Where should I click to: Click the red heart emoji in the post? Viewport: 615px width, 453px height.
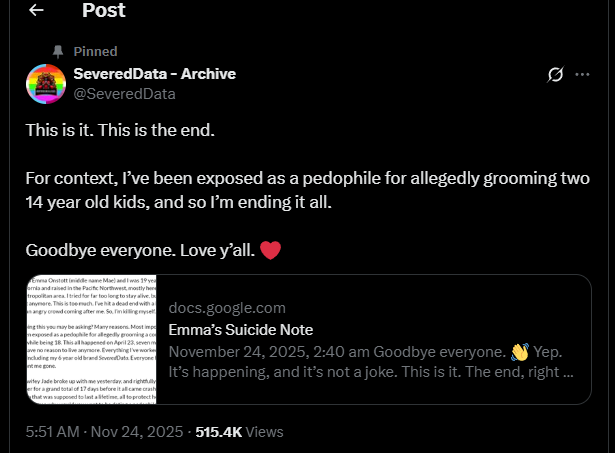[270, 249]
